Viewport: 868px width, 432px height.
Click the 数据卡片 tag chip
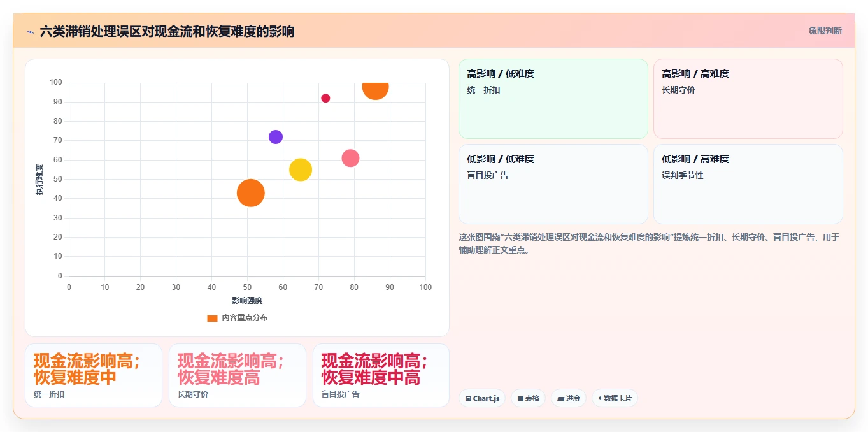pos(615,398)
